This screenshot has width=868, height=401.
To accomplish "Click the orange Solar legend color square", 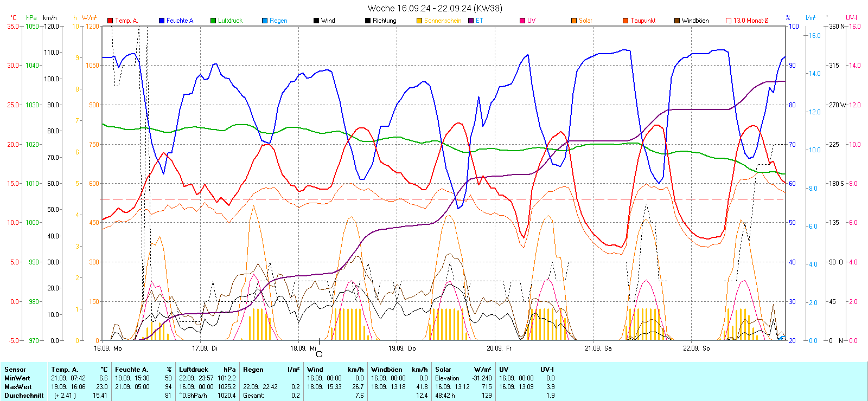I will [574, 21].
